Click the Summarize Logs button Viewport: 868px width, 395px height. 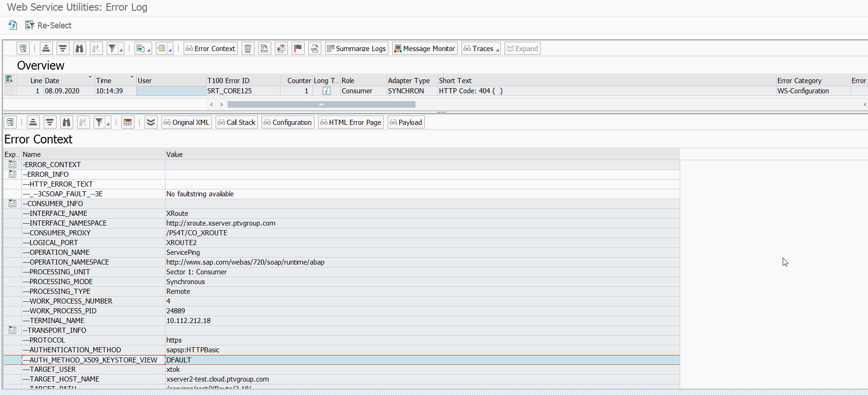[x=356, y=49]
